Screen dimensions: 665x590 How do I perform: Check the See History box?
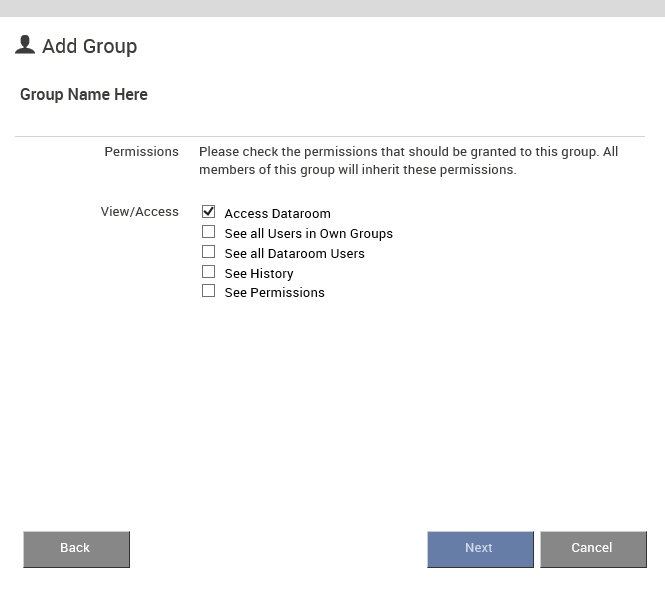click(208, 271)
